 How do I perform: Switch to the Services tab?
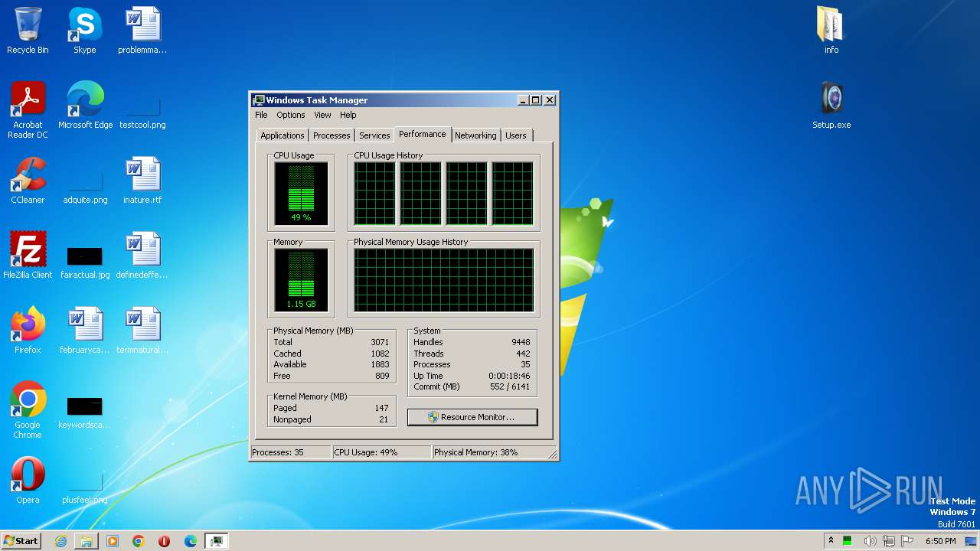(374, 135)
